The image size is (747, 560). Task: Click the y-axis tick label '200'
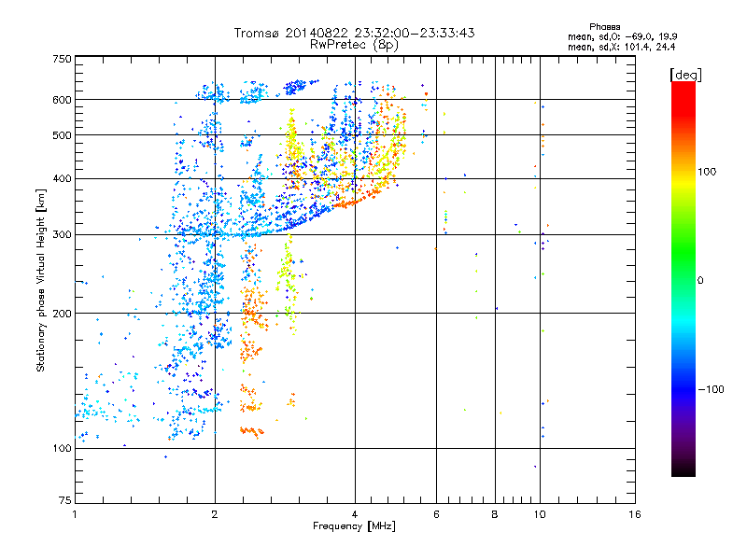pos(63,314)
